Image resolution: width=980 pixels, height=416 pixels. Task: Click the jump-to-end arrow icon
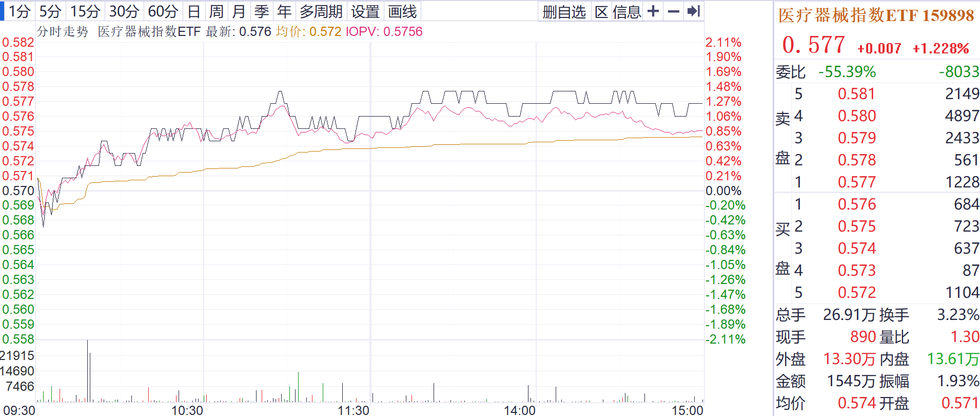click(694, 11)
